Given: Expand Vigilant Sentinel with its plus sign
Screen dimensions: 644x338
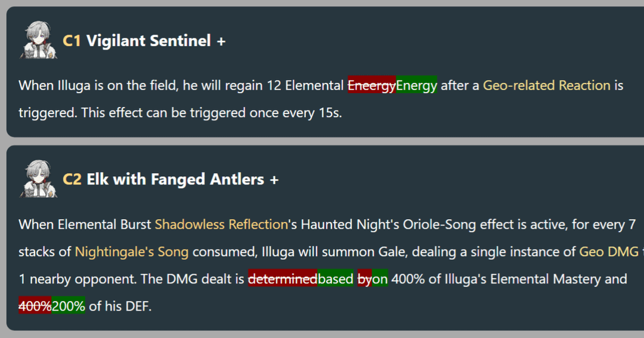Looking at the screenshot, I should pyautogui.click(x=221, y=41).
